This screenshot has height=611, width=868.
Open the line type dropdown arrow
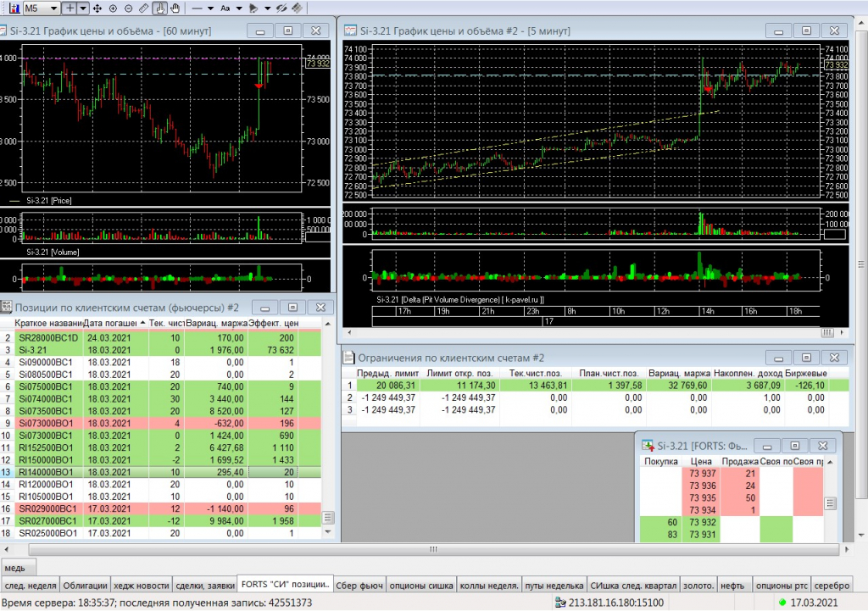pyautogui.click(x=210, y=8)
